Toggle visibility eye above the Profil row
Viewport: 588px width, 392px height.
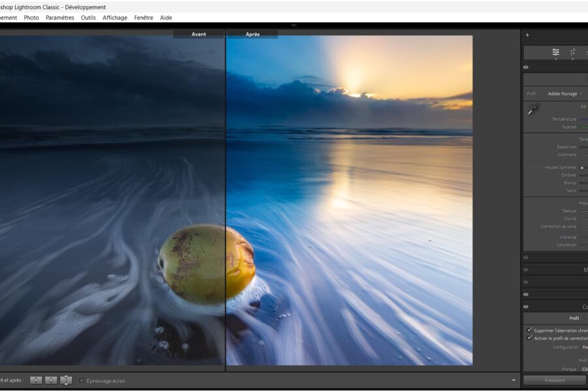(x=526, y=67)
